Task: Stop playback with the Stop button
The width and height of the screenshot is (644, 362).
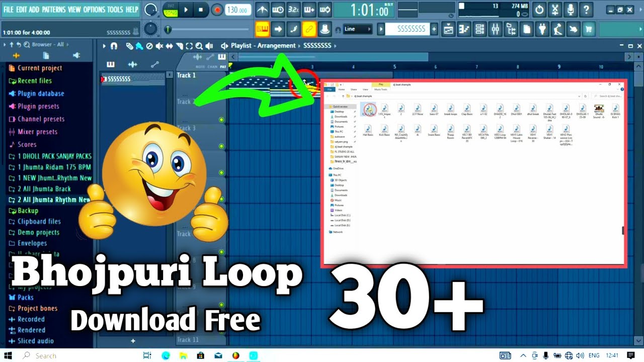Action: 201,10
